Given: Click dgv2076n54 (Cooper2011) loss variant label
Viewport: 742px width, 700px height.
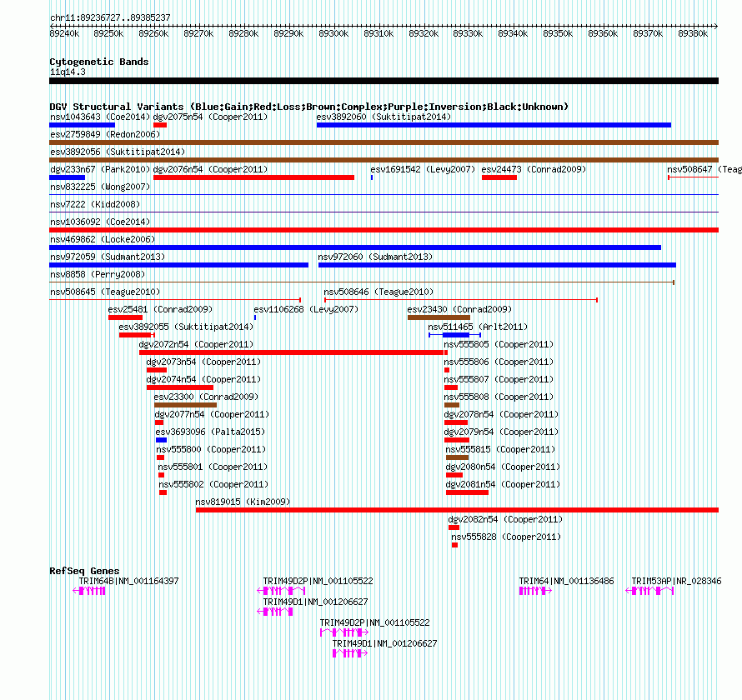Looking at the screenshot, I should pyautogui.click(x=211, y=169).
